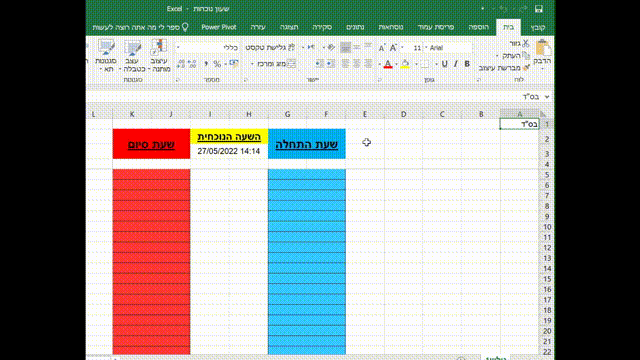
Task: Open the Font group dialog launcher
Action: coord(380,80)
